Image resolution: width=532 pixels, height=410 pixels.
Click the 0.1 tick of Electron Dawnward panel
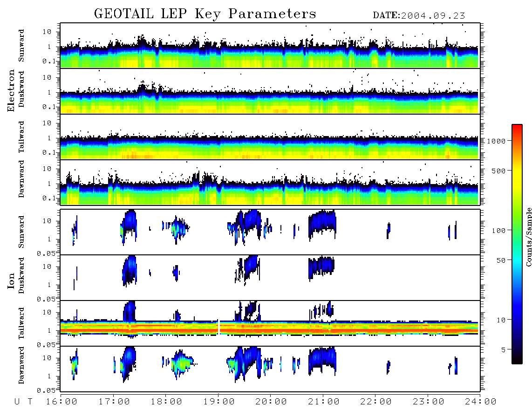[49, 198]
